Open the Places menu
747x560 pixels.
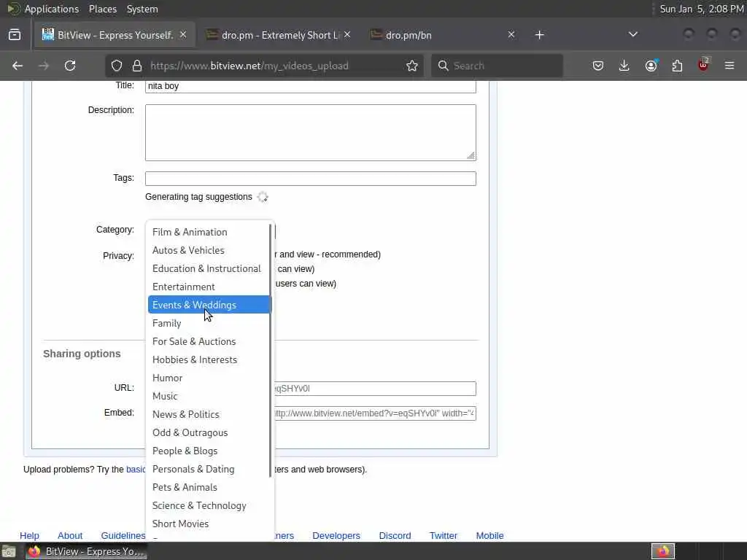pyautogui.click(x=102, y=9)
